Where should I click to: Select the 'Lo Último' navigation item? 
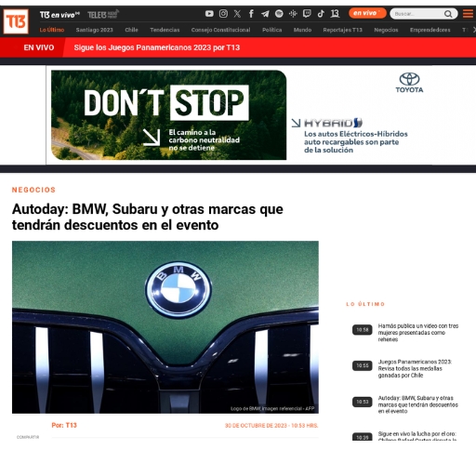[52, 30]
